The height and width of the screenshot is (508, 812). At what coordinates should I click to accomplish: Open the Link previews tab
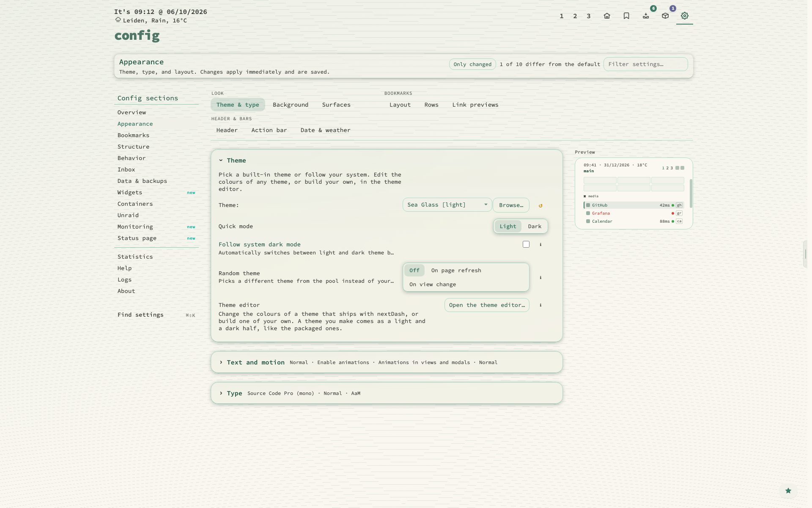(475, 105)
